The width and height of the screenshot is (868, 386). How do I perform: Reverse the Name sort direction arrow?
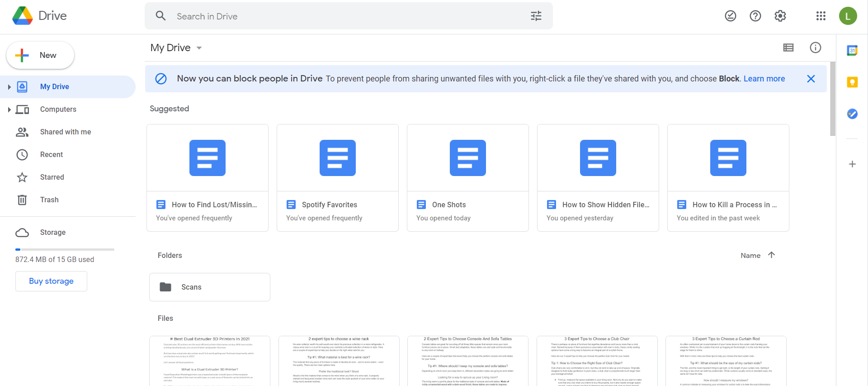[771, 255]
